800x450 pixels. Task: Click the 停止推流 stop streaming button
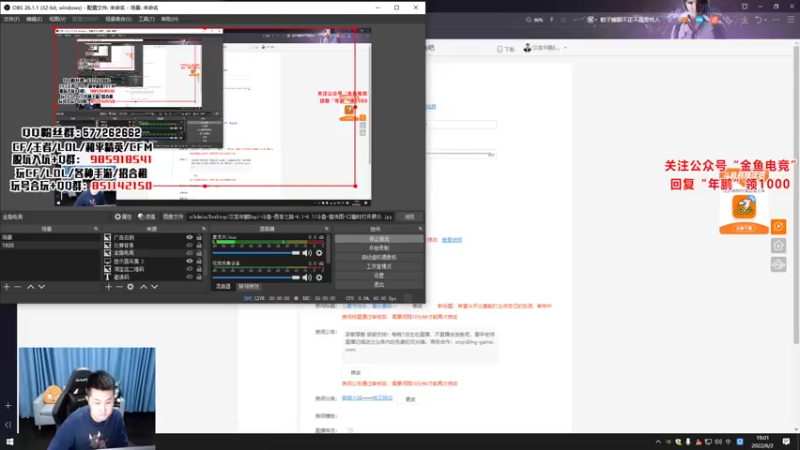click(379, 239)
